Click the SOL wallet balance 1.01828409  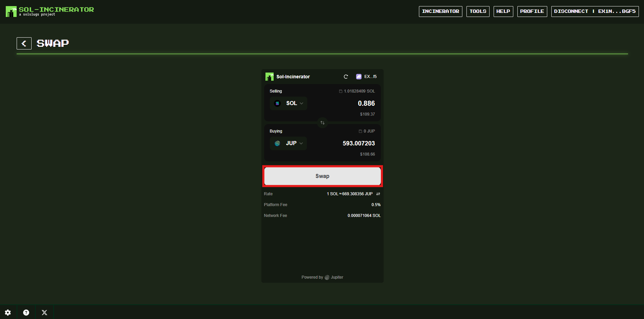357,91
